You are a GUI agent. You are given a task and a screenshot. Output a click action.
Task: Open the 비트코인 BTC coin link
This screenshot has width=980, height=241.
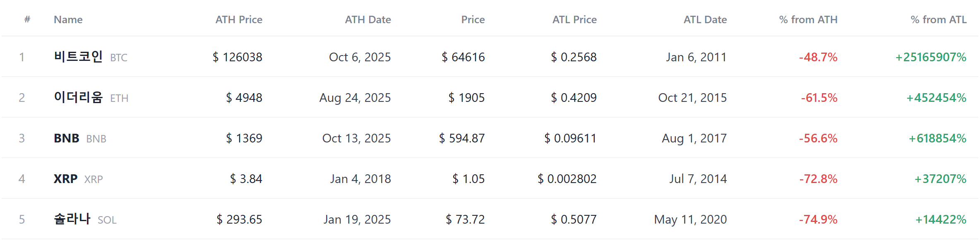click(91, 57)
